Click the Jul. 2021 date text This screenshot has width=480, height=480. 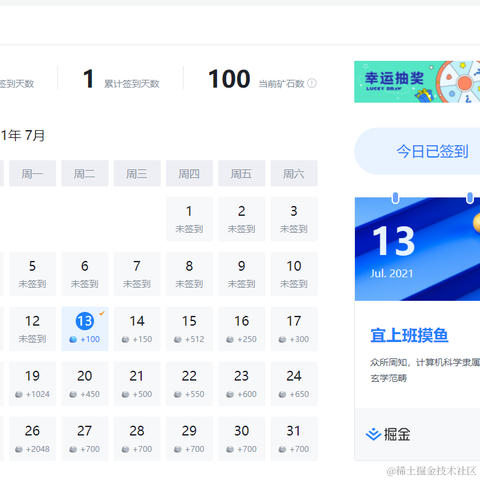[392, 274]
